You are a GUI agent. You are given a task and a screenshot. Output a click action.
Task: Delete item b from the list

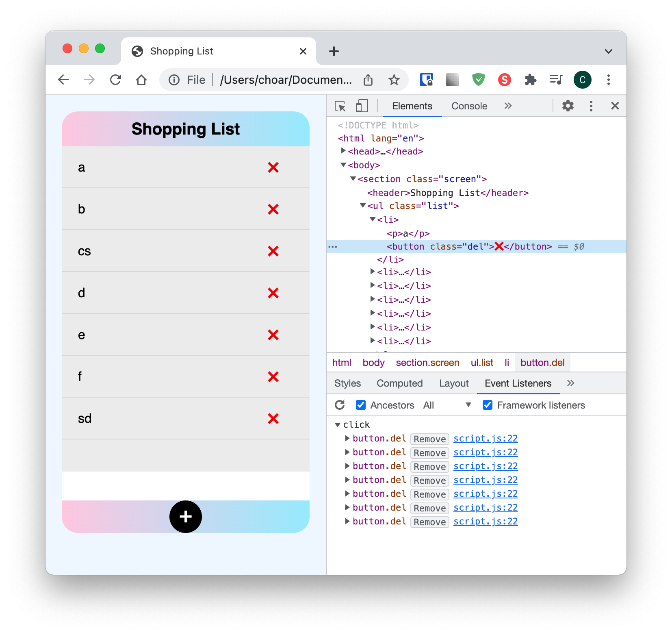pos(273,209)
